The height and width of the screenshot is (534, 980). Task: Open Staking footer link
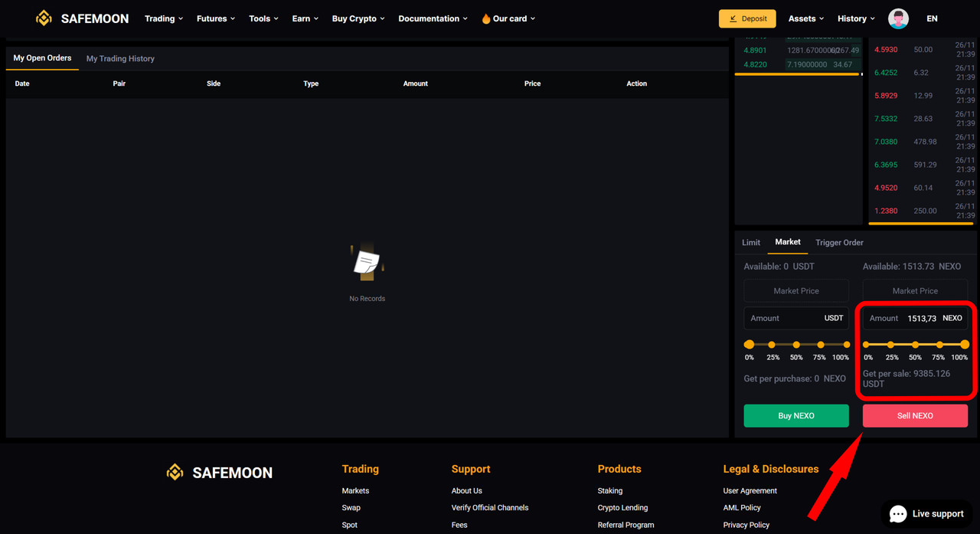(610, 490)
